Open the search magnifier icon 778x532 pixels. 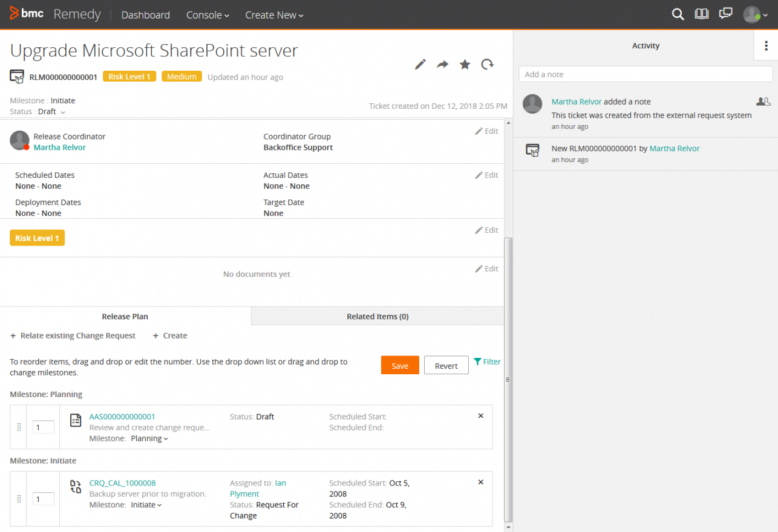(x=678, y=15)
